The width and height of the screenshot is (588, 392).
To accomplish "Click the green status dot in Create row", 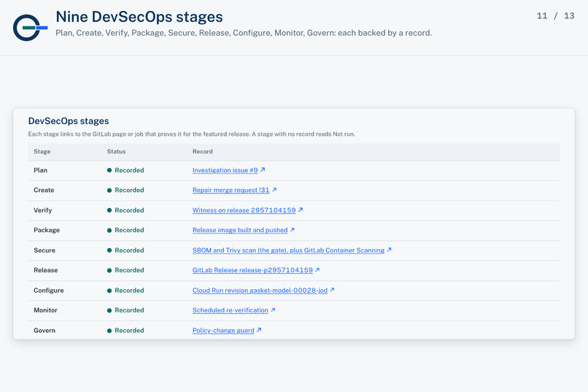I will click(109, 191).
